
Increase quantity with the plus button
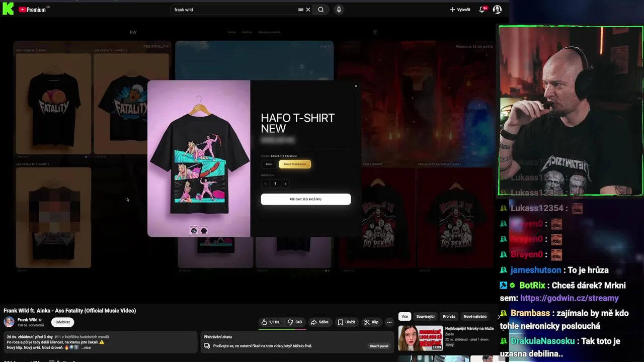285,184
